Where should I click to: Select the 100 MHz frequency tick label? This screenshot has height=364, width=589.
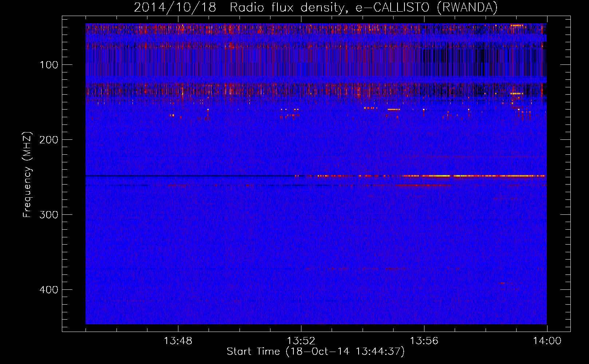coord(49,65)
